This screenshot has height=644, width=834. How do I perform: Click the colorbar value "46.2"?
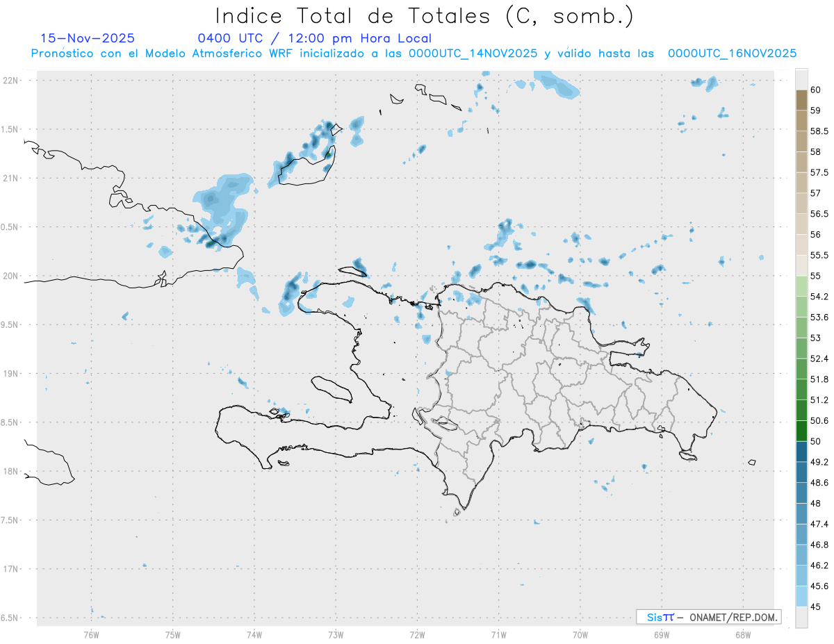tap(819, 565)
